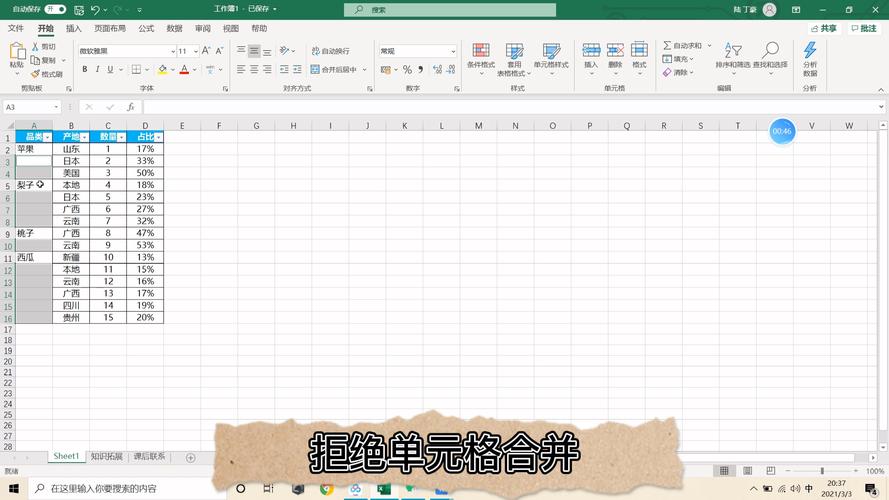
Task: Expand the Name Box dropdown
Action: [x=56, y=107]
